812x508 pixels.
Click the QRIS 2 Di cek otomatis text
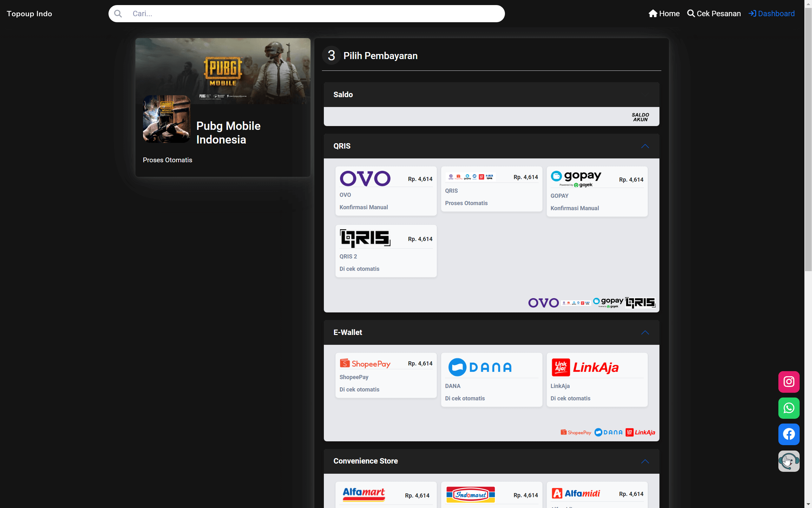coord(359,269)
